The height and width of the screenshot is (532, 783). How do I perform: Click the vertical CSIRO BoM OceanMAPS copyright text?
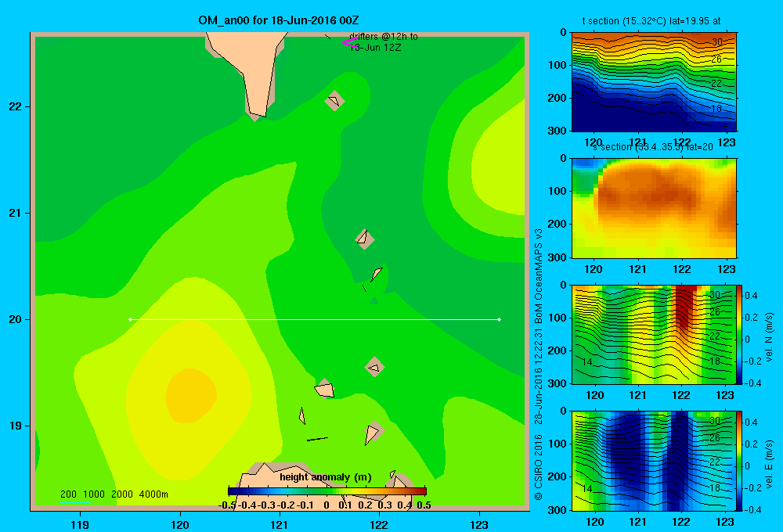(539, 365)
